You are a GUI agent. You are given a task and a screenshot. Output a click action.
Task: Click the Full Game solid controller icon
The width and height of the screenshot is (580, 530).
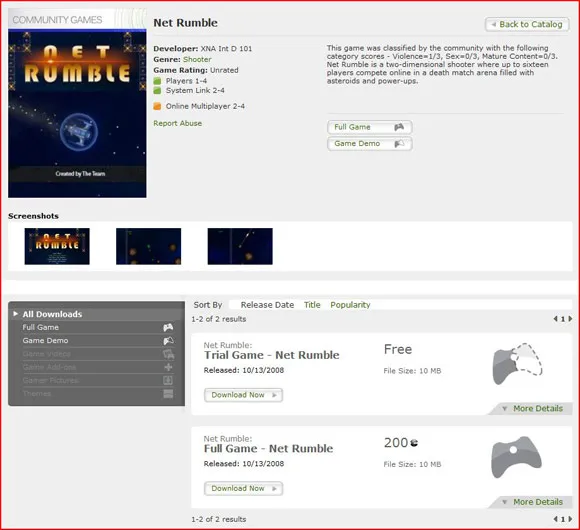[516, 457]
